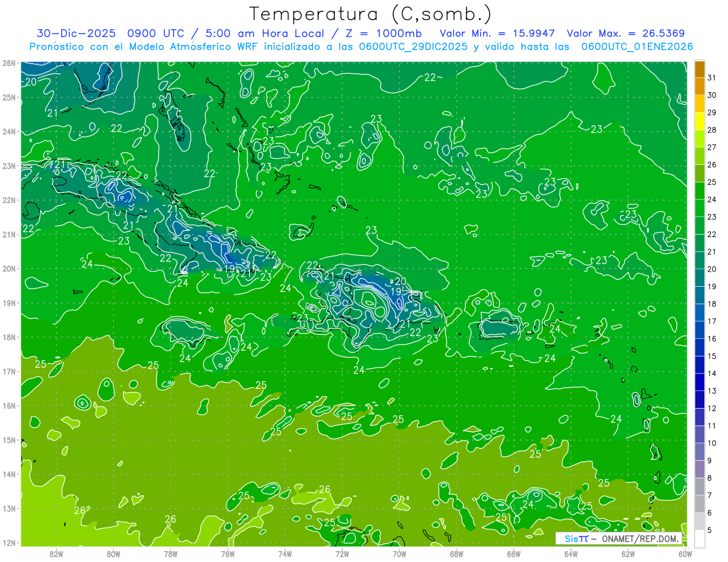Viewport: 728px width, 562px height.
Task: Click the "64W" longitude axis label
Action: [571, 554]
